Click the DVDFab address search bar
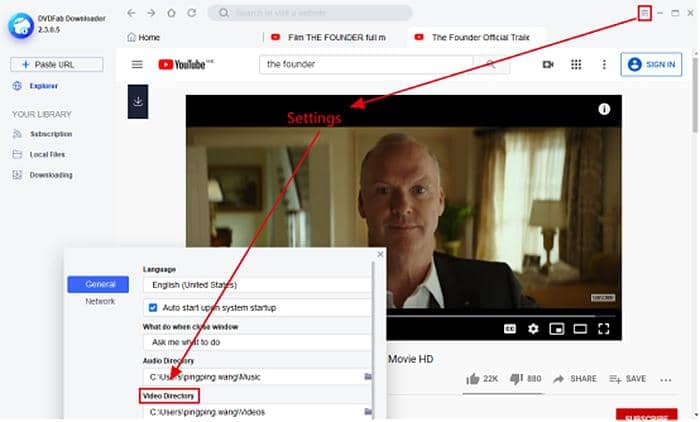The width and height of the screenshot is (700, 422). [310, 13]
